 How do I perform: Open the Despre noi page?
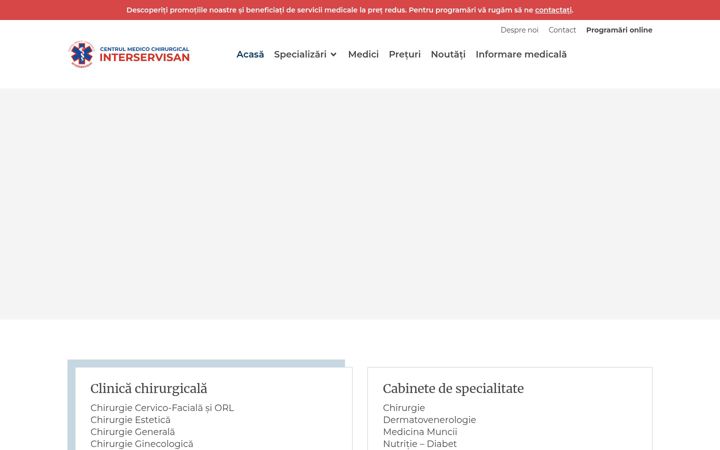click(x=519, y=30)
